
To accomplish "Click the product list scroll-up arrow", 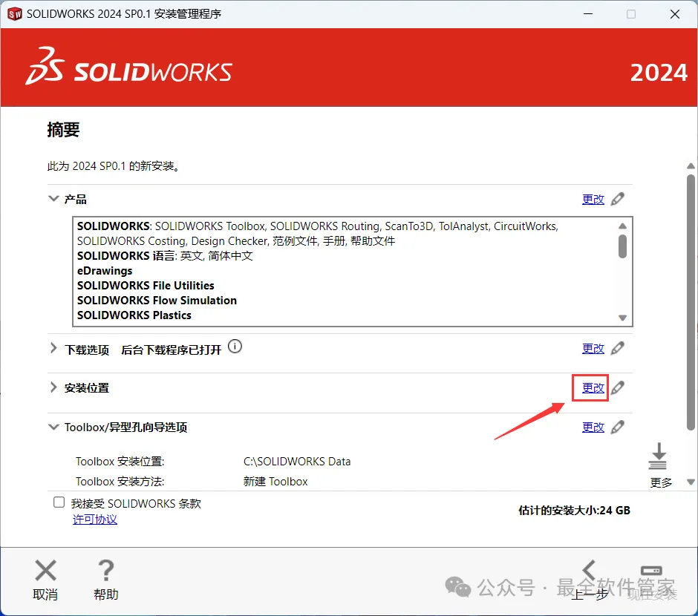I will tap(622, 226).
